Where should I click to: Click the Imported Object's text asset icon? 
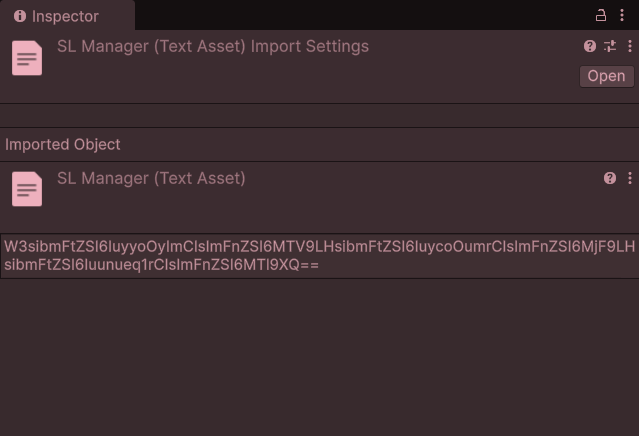(27, 189)
